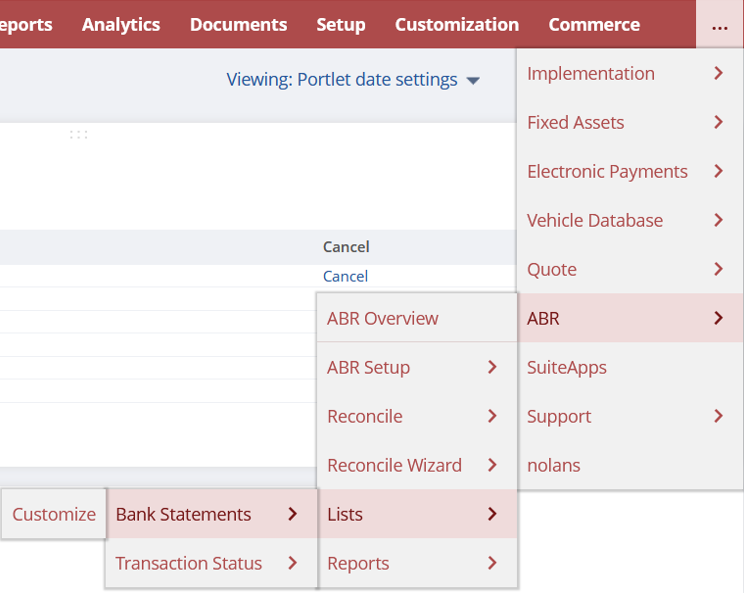The height and width of the screenshot is (593, 744).
Task: Expand the Viewing Portlet date settings dropdown
Action: 353,80
